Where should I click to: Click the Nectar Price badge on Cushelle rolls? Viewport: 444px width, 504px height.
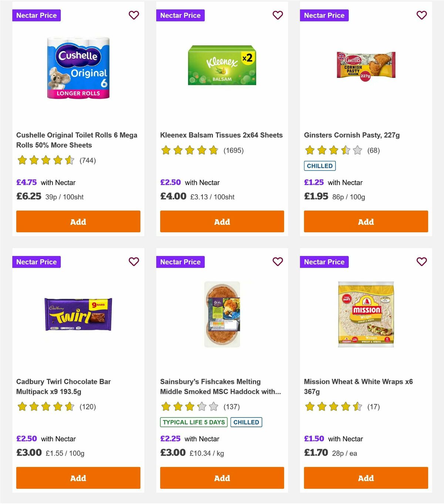tap(36, 15)
